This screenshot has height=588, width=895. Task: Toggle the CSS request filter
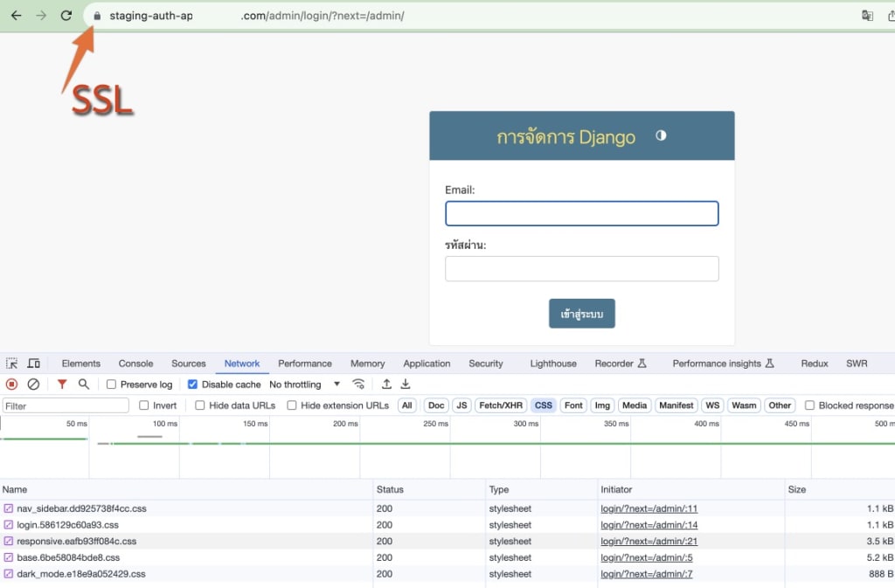(x=544, y=405)
